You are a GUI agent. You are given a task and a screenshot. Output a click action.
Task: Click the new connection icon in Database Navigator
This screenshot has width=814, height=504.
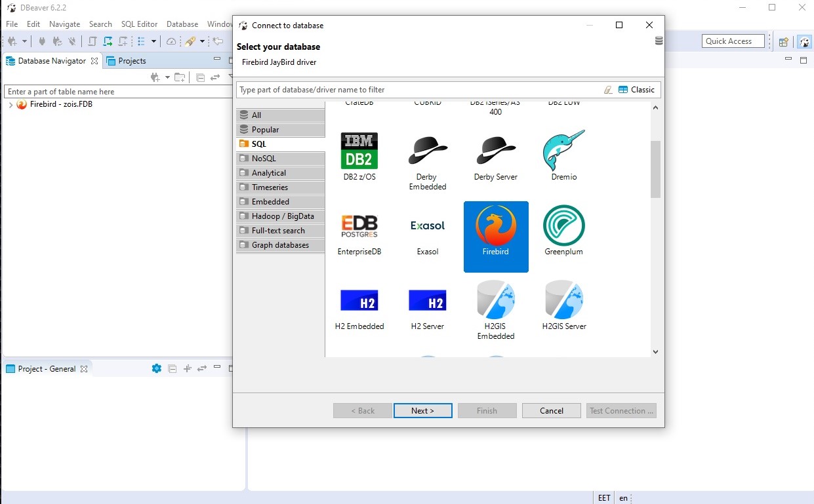pos(155,77)
